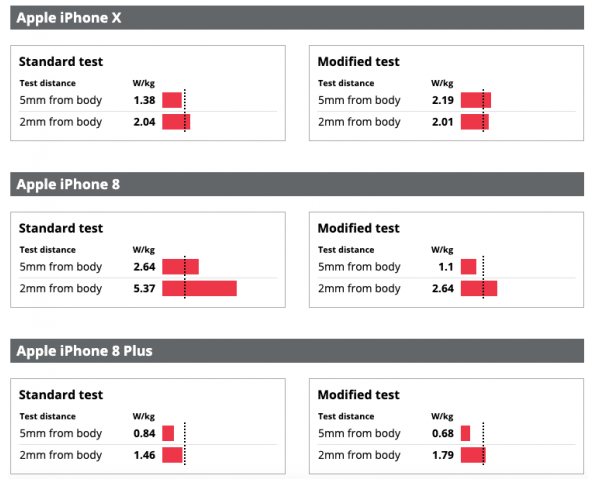Click the 0.68 W/kg red bar
Viewport: 604px width, 497px height.
(465, 433)
